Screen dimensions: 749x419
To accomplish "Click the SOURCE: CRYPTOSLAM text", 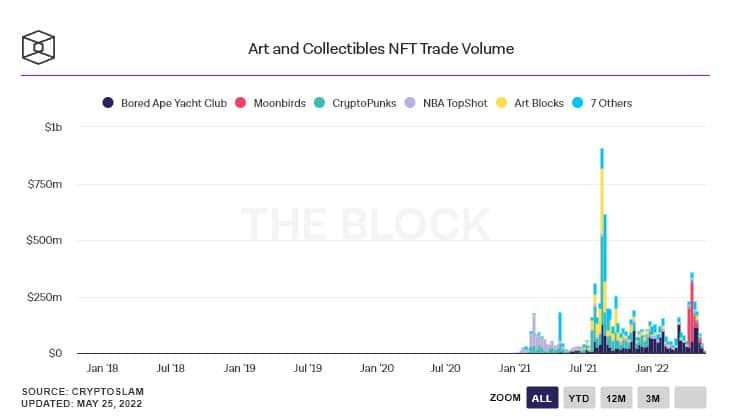I will (x=83, y=392).
